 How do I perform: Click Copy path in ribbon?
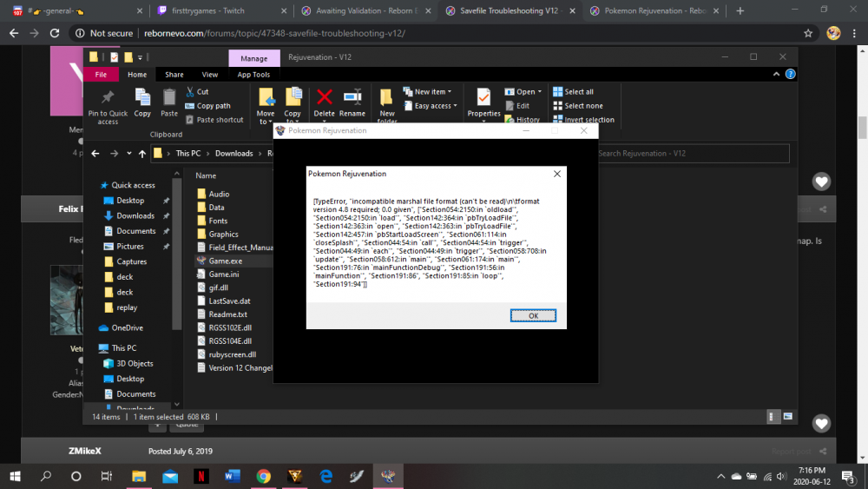[x=208, y=106]
